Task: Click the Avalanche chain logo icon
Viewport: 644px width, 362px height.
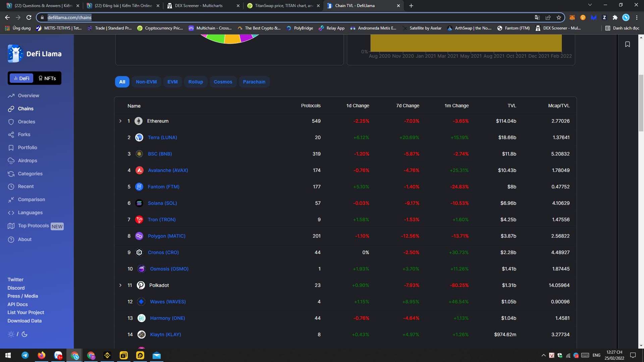Action: (139, 170)
